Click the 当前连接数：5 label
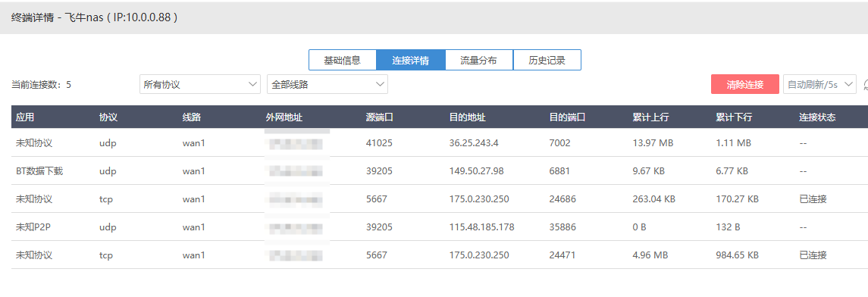 (42, 85)
